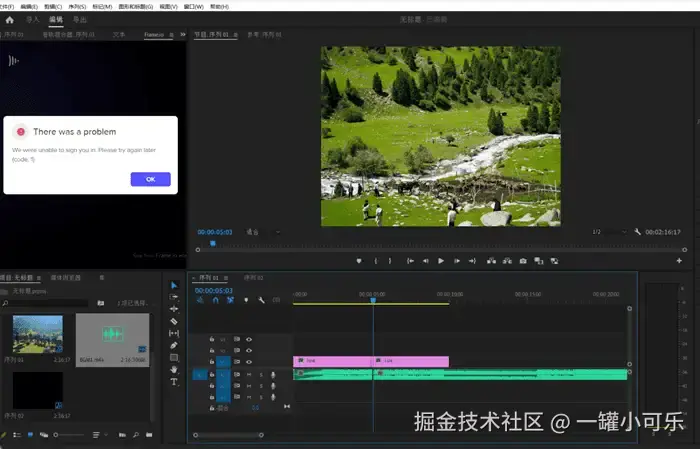Step back one frame
The height and width of the screenshot is (449, 700).
426,261
